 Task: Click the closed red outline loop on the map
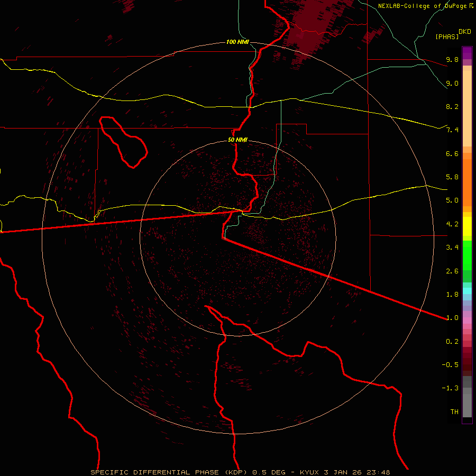pos(123,142)
